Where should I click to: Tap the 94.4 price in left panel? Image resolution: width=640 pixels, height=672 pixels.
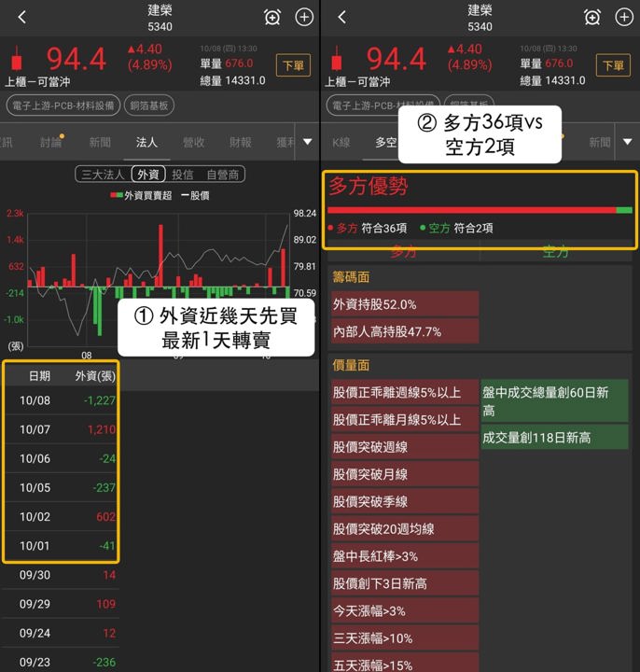click(x=77, y=59)
